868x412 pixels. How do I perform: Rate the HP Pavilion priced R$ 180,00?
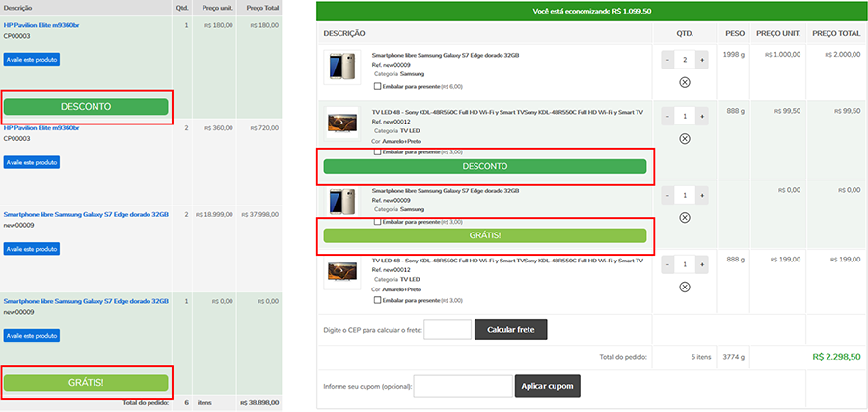tap(32, 59)
